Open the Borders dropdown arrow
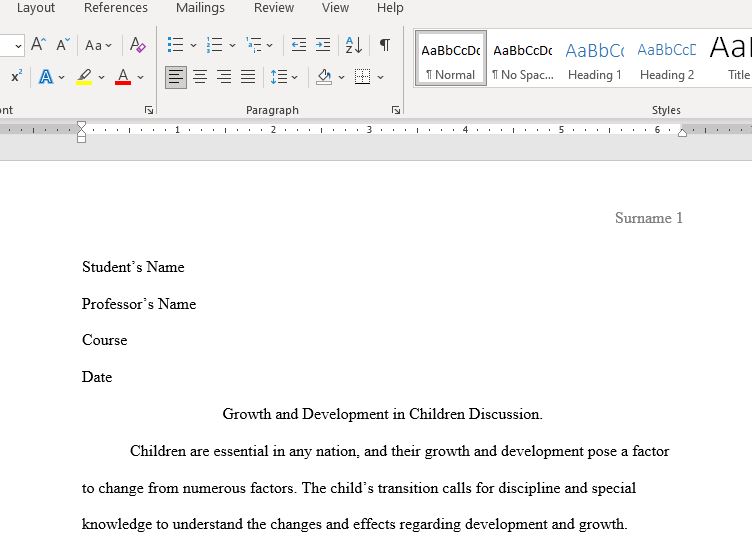 point(380,77)
